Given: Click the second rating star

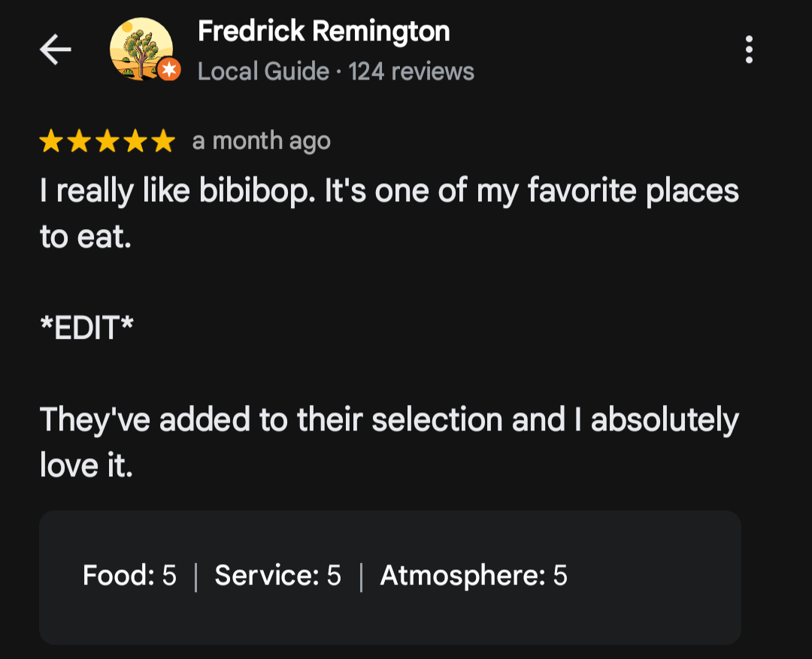Looking at the screenshot, I should [x=79, y=141].
